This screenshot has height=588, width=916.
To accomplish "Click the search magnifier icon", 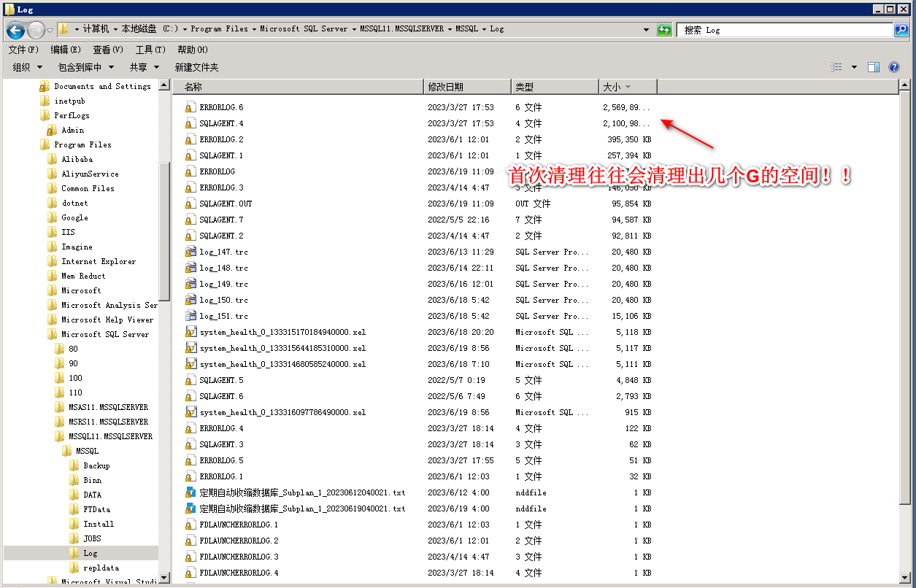I will point(901,30).
